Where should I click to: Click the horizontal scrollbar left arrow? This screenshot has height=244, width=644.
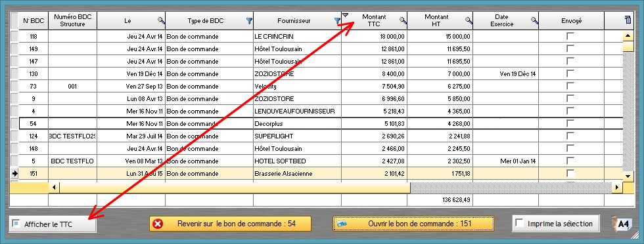[54, 188]
